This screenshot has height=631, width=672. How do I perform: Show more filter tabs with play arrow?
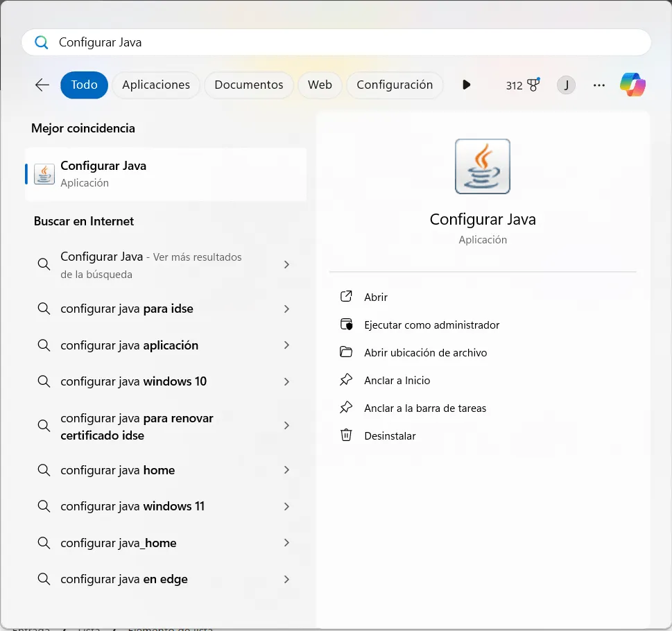click(x=466, y=85)
